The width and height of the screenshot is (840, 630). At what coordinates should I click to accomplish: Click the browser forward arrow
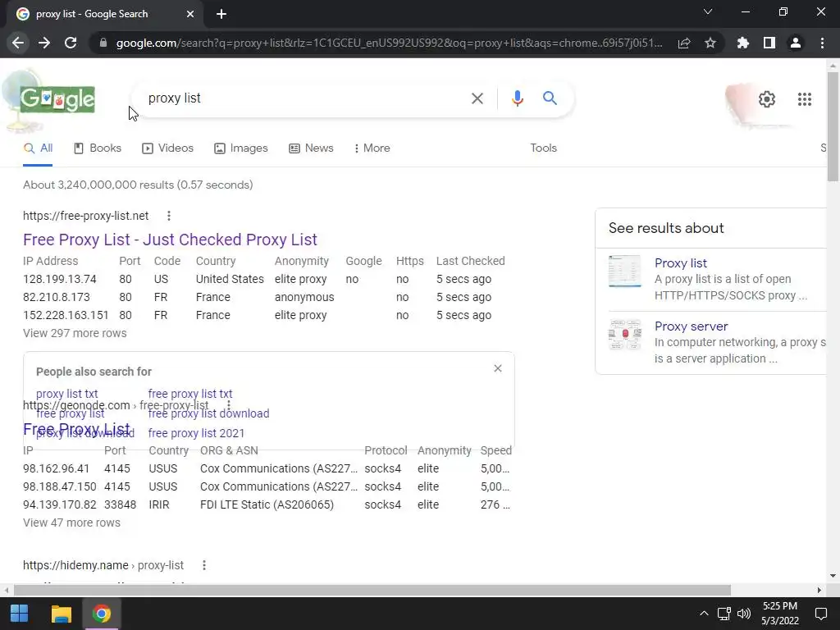point(44,43)
